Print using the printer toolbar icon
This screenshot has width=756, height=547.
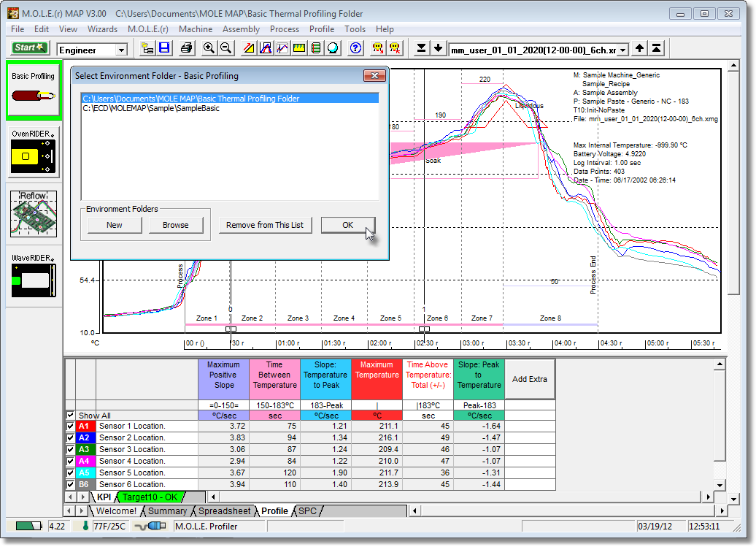pyautogui.click(x=186, y=48)
